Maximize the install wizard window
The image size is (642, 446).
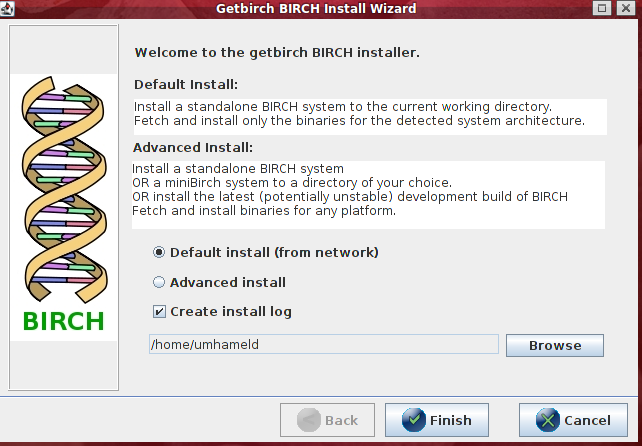coord(602,9)
